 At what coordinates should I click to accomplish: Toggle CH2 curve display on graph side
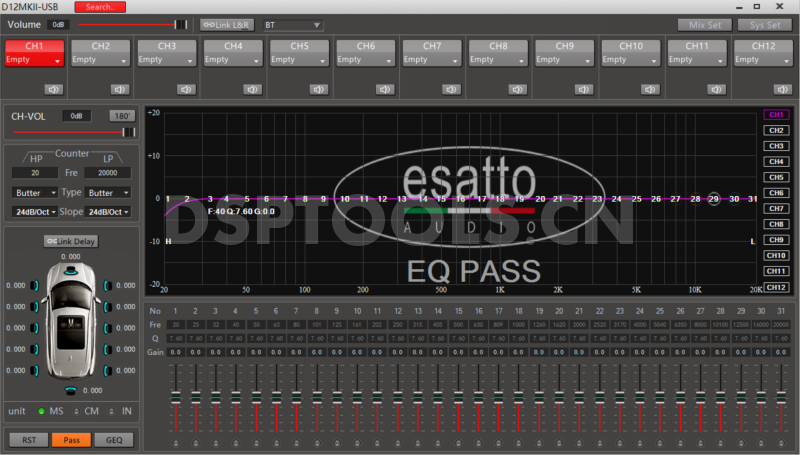click(x=776, y=131)
